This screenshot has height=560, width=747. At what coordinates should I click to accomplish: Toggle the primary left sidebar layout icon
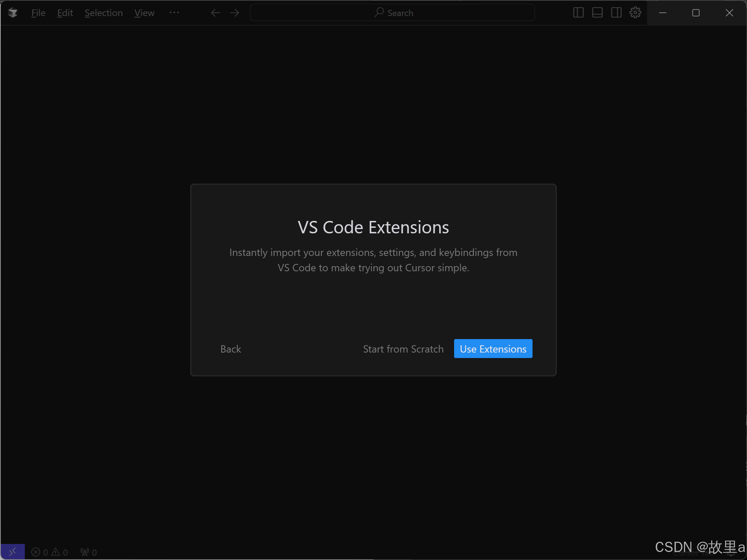pos(578,13)
